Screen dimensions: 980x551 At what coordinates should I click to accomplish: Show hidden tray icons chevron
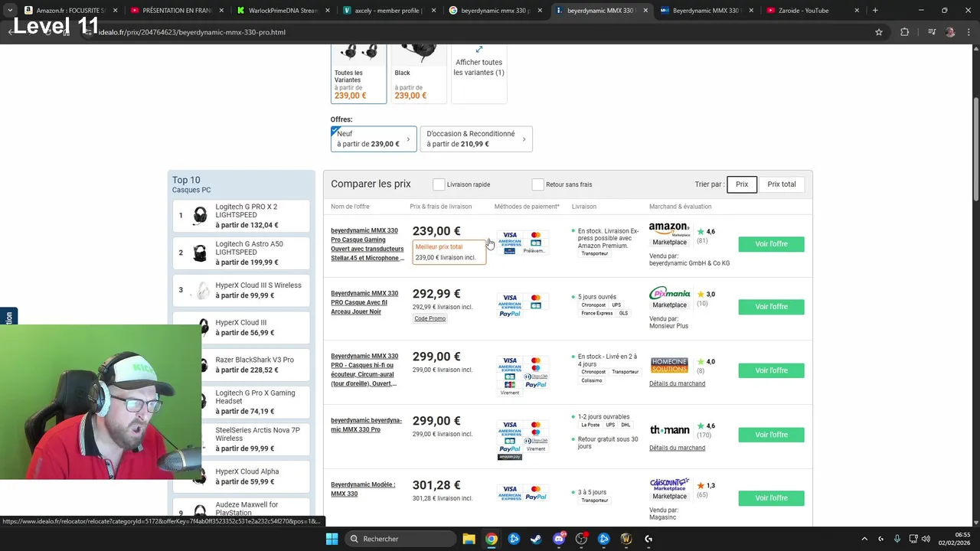tap(864, 539)
